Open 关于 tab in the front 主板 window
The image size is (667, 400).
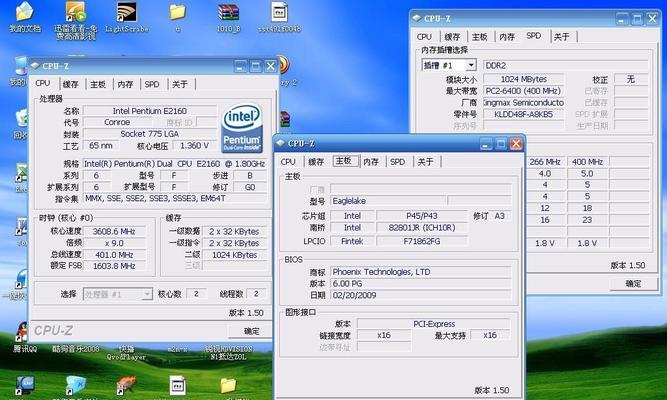coord(425,162)
